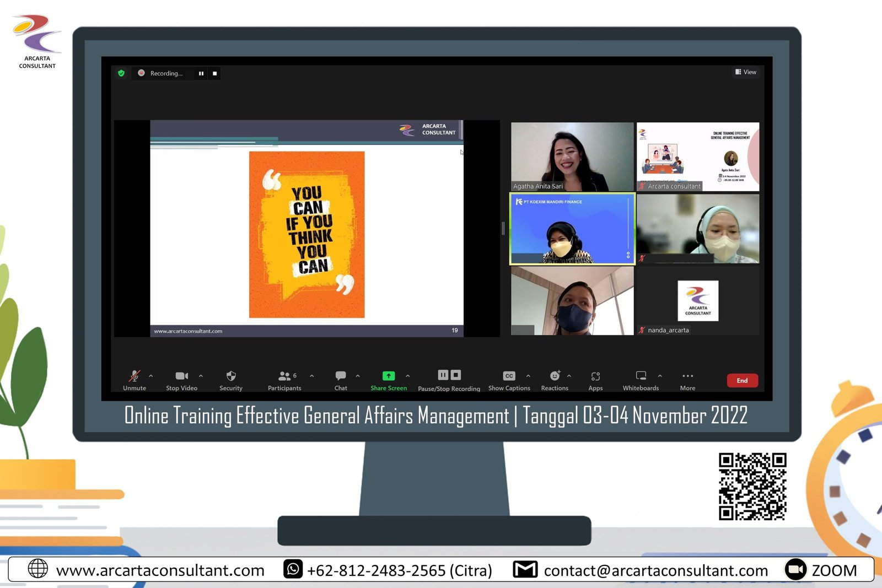
Task: Click the green encryption shield icon
Action: 121,73
